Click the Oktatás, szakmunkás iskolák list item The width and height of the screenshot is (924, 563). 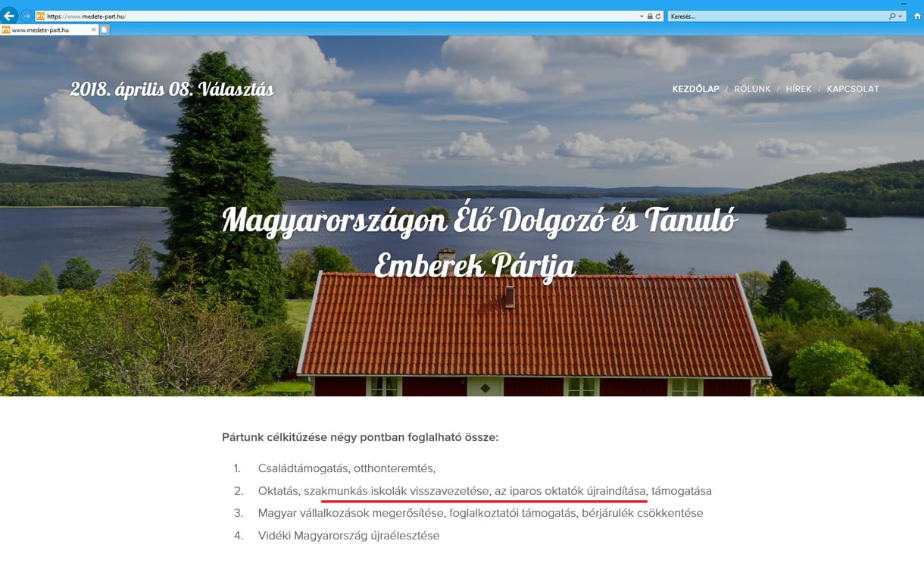point(485,491)
